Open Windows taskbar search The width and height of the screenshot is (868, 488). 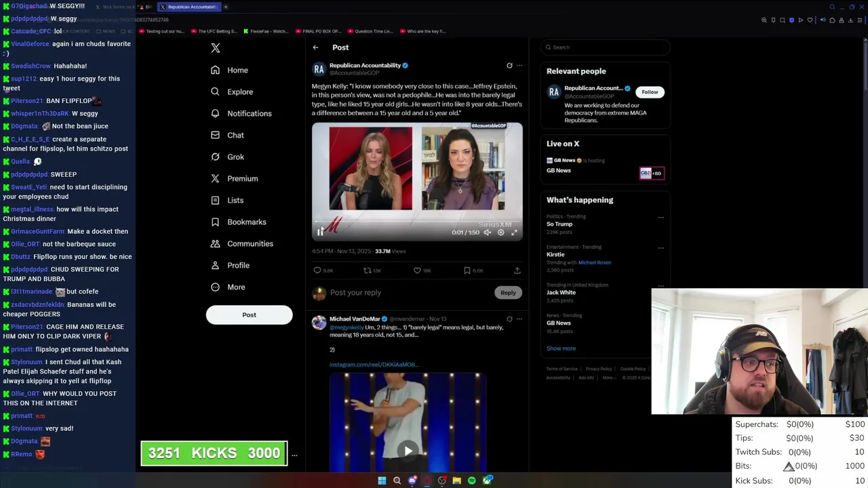click(397, 481)
